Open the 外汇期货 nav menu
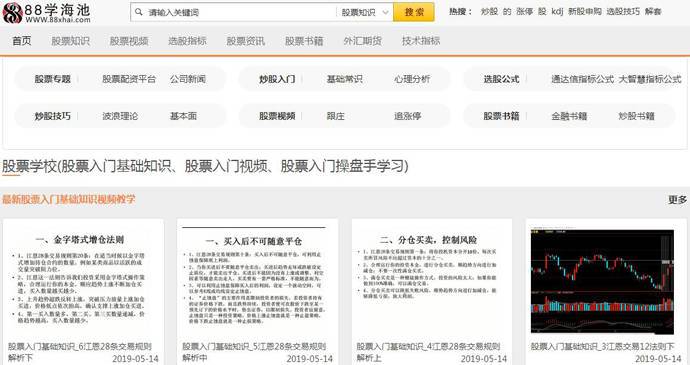 coord(363,41)
